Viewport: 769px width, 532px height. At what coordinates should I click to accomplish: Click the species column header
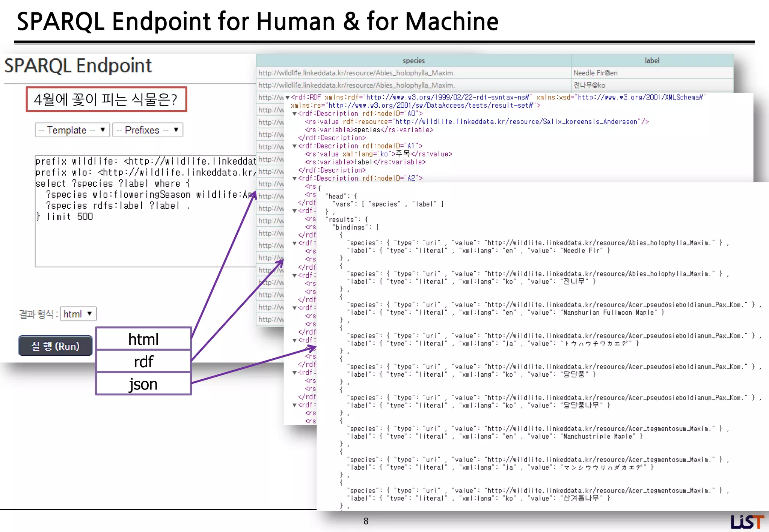point(413,60)
